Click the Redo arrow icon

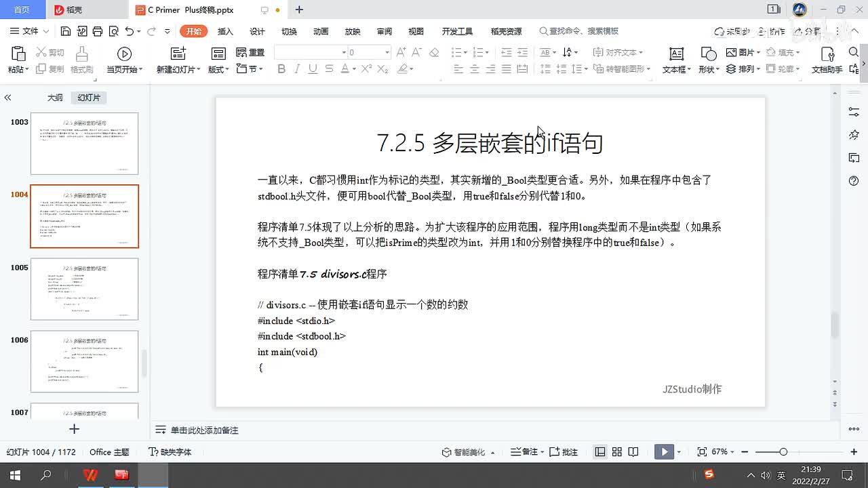click(151, 31)
